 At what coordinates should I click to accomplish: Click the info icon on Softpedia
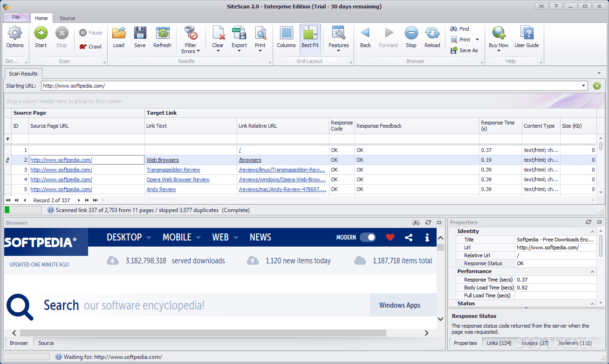(x=427, y=237)
